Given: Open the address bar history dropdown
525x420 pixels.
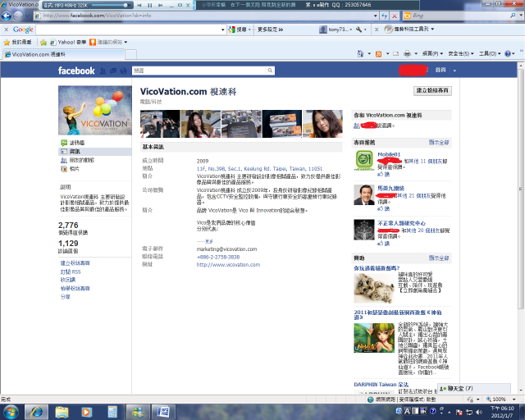Looking at the screenshot, I should pyautogui.click(x=376, y=16).
